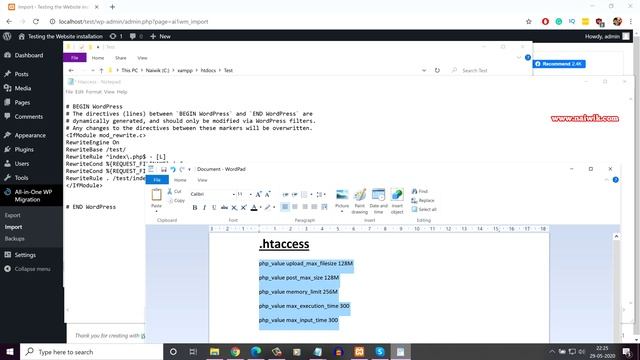Select Export under All-in-One WP Migration

13,215
